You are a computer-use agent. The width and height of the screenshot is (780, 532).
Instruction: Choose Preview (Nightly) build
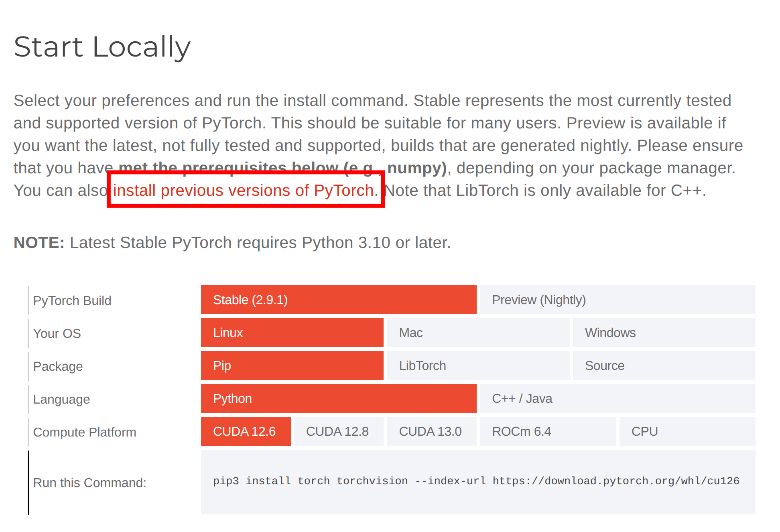617,300
